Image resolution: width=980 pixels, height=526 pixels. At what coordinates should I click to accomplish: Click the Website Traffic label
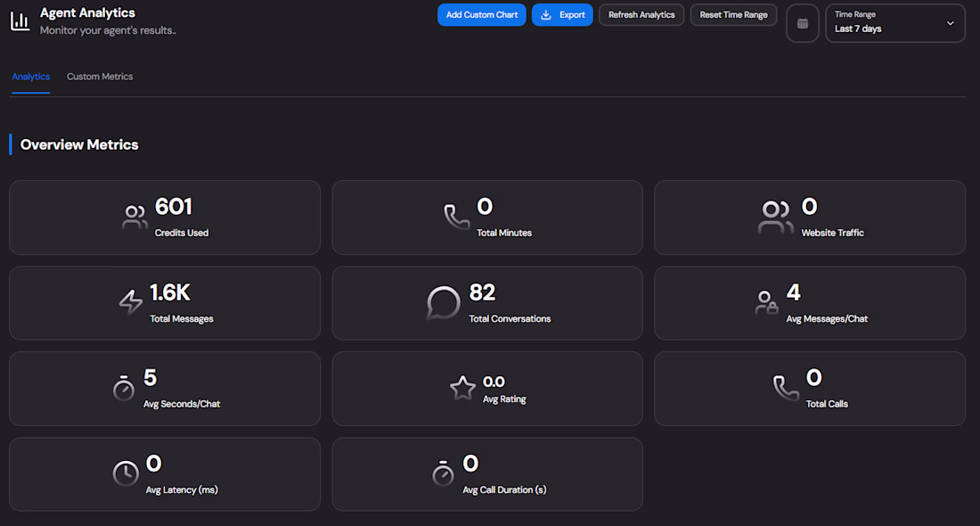832,233
